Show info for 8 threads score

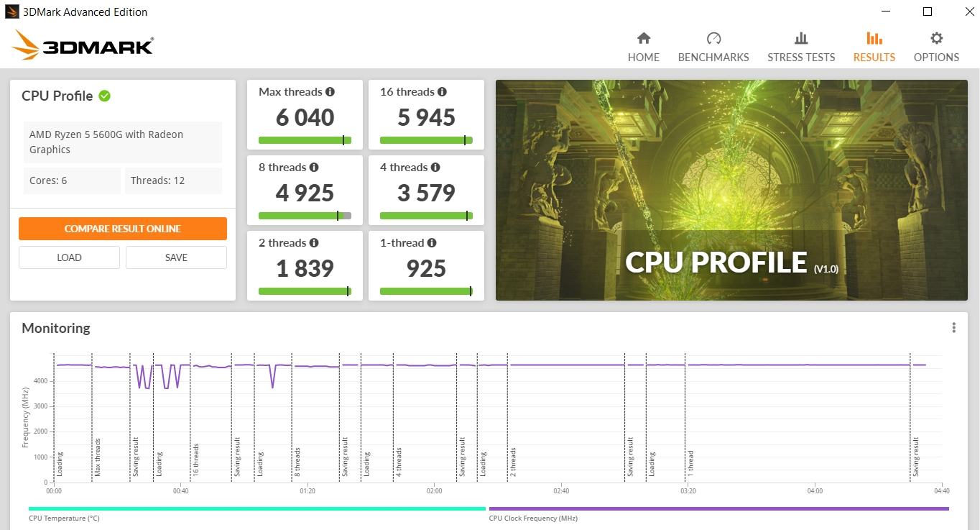pos(314,167)
